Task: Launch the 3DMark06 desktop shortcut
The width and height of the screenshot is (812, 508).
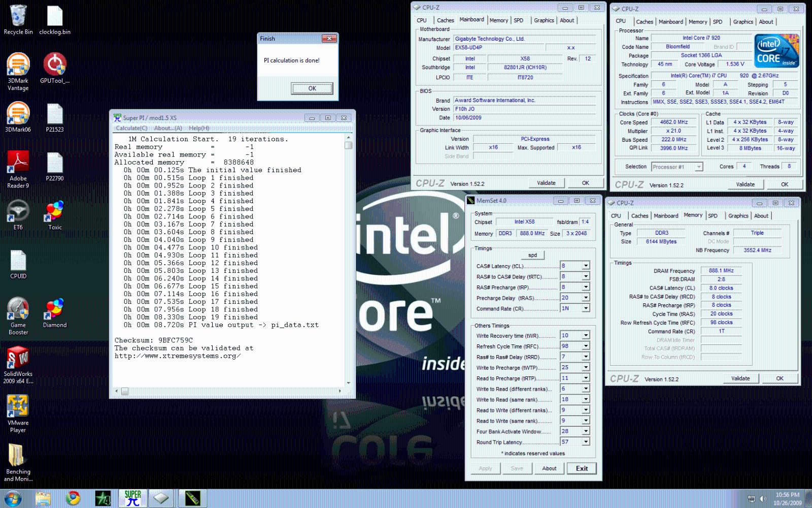Action: point(18,118)
